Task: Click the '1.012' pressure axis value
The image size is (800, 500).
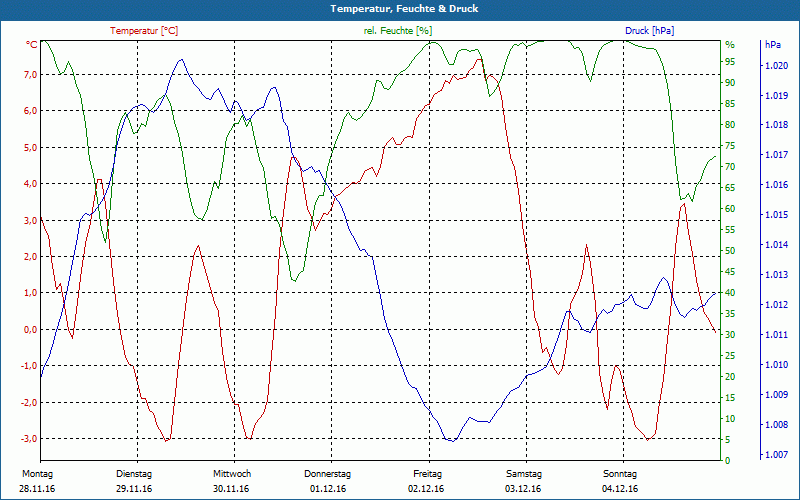Action: (x=776, y=305)
